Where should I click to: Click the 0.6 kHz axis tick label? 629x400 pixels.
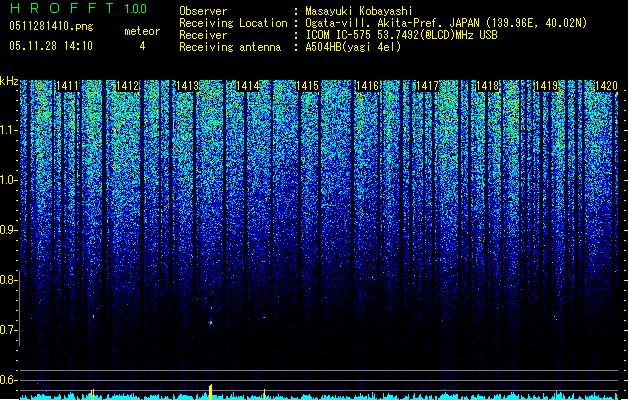(9, 380)
